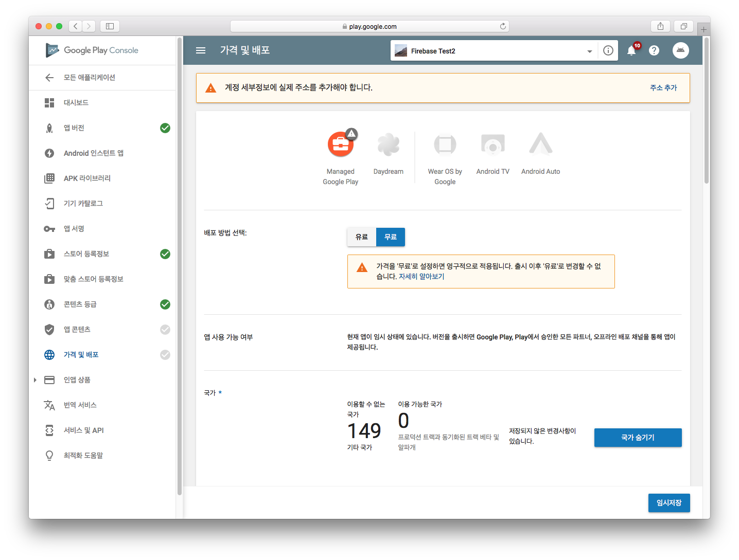Select 유료 (paid) distribution option
This screenshot has height=560, width=739.
tap(362, 237)
